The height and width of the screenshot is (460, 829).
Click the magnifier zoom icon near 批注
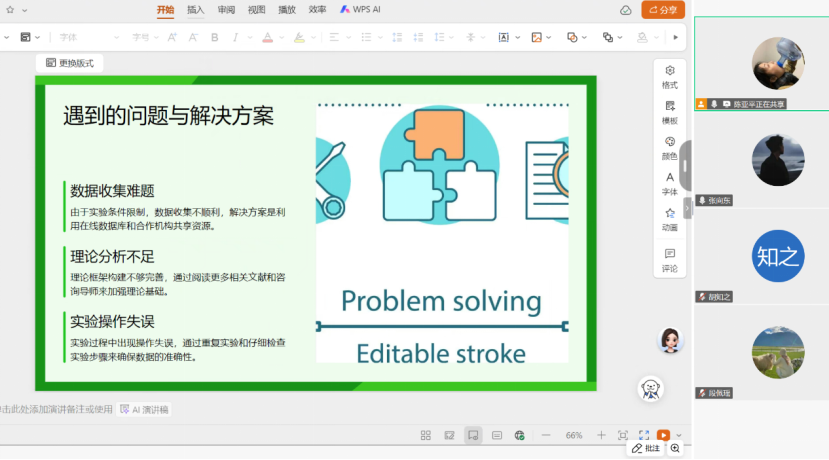[675, 448]
